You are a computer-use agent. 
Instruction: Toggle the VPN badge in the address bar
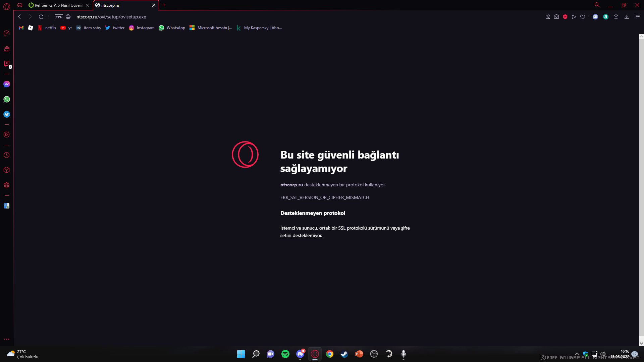point(59,17)
